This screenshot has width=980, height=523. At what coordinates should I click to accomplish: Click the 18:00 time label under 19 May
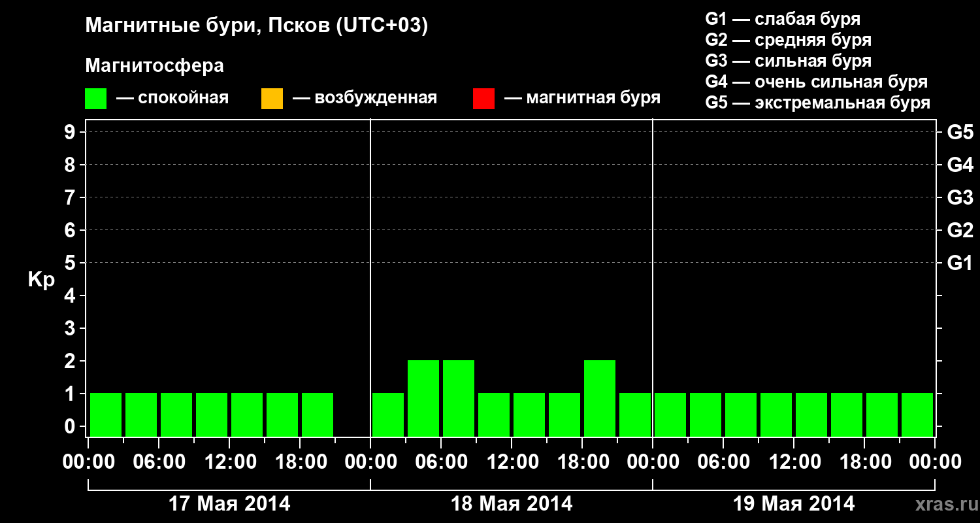coord(864,462)
